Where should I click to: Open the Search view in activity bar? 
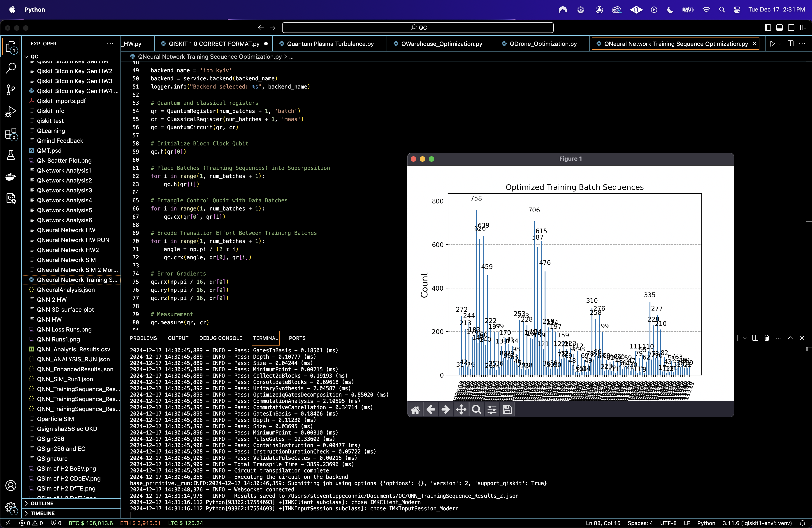[x=11, y=68]
